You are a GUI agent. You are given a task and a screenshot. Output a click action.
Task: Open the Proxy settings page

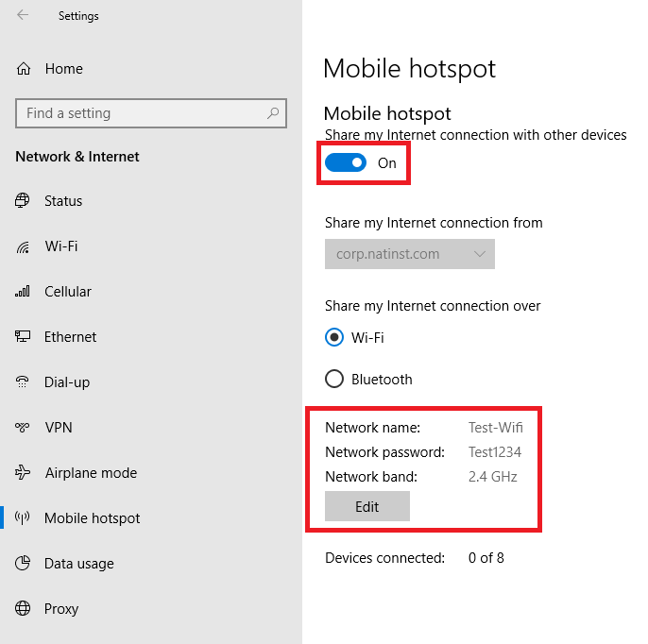coord(61,608)
